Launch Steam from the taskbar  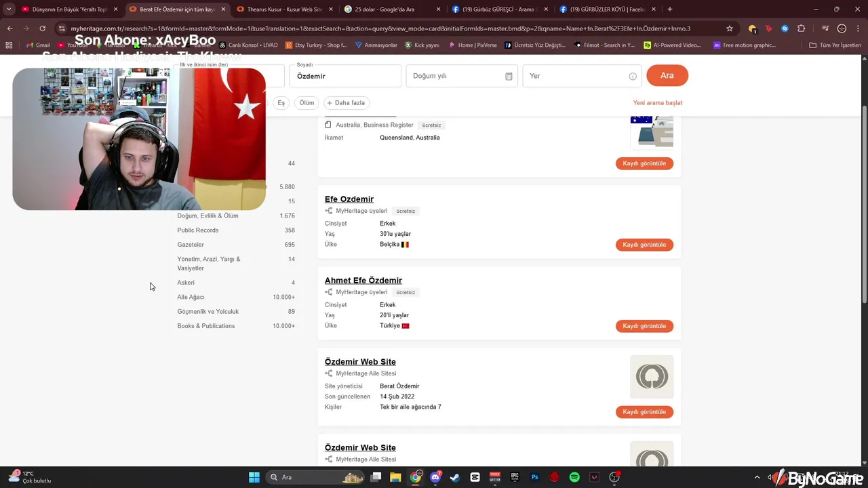[455, 477]
